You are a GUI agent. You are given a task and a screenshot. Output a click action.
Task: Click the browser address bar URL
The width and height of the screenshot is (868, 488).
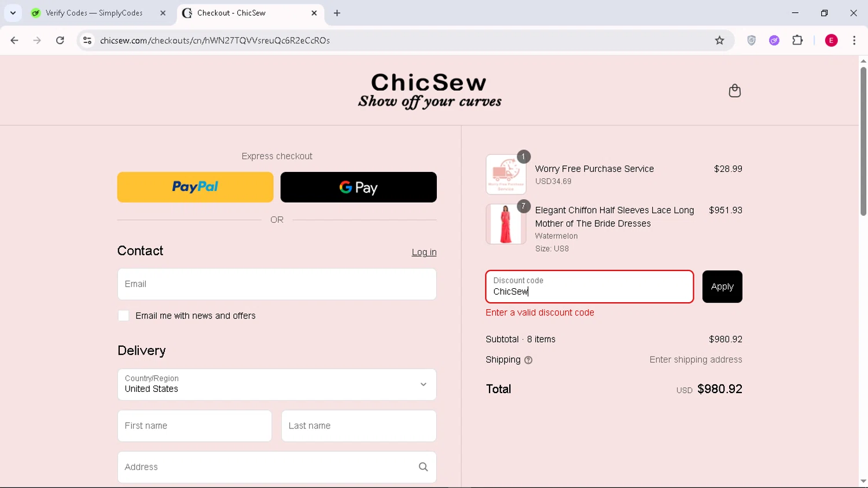coord(215,41)
